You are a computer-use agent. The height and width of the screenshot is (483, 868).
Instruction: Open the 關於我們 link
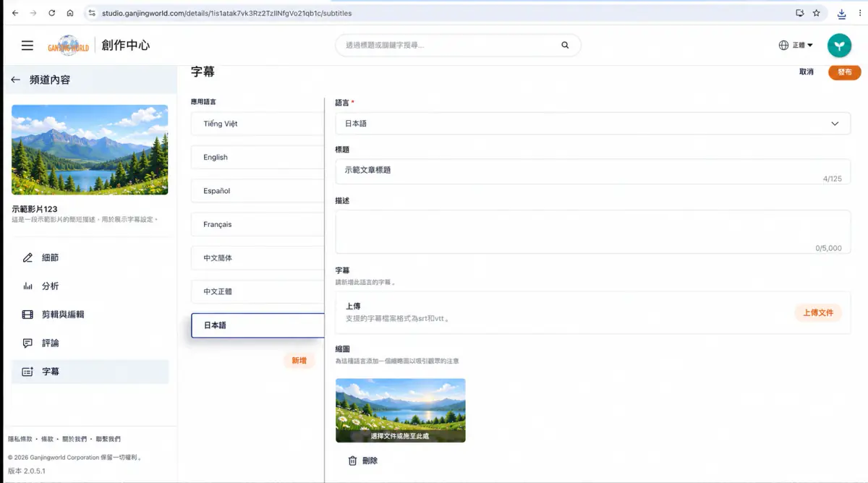click(x=74, y=439)
